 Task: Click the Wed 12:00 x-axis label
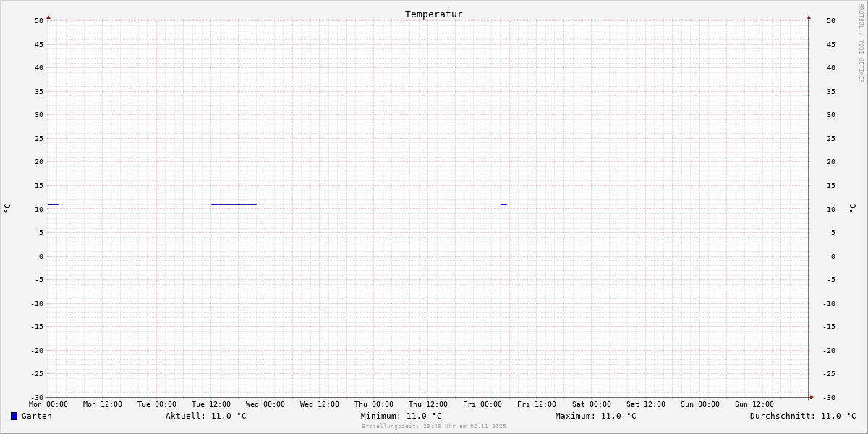point(319,404)
